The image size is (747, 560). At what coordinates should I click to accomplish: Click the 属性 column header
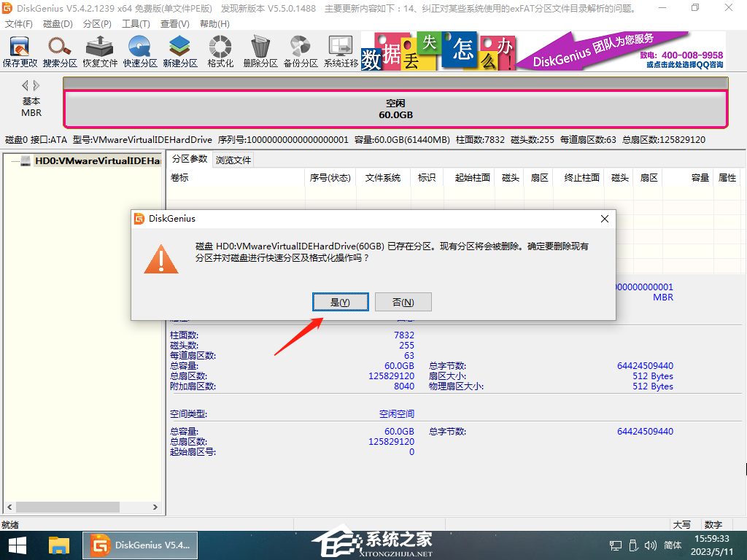727,178
